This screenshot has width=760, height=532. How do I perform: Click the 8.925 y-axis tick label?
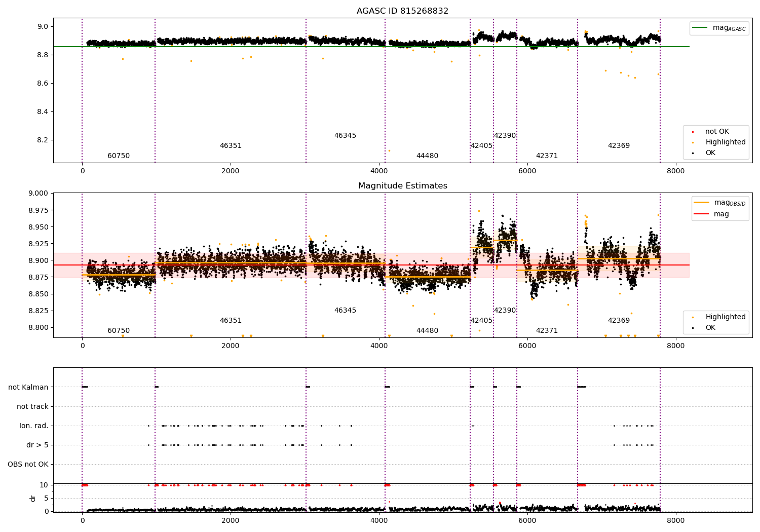[x=39, y=244]
